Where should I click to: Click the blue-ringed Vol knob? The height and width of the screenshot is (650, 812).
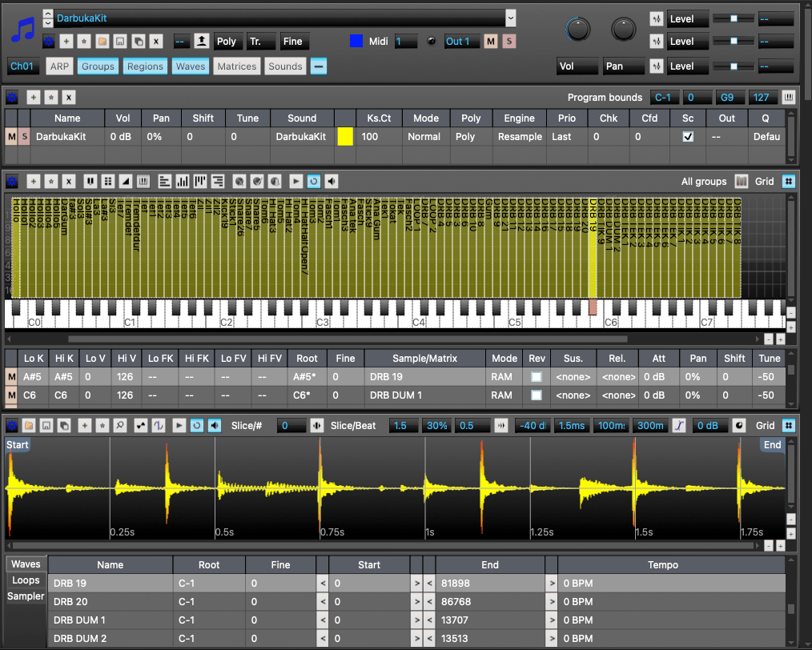pyautogui.click(x=577, y=29)
